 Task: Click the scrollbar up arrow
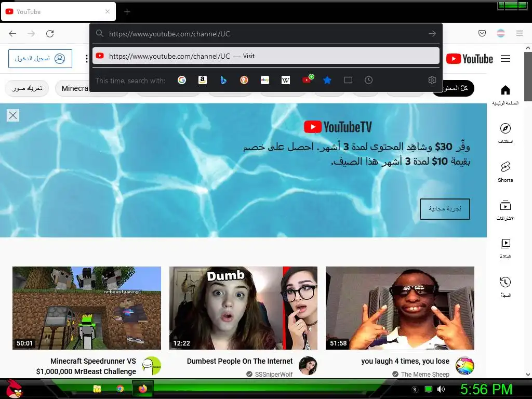528,48
